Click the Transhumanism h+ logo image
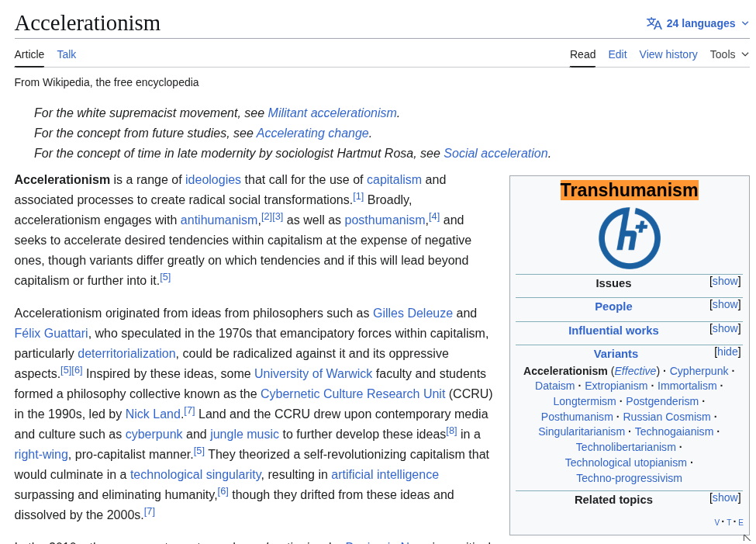 point(629,238)
